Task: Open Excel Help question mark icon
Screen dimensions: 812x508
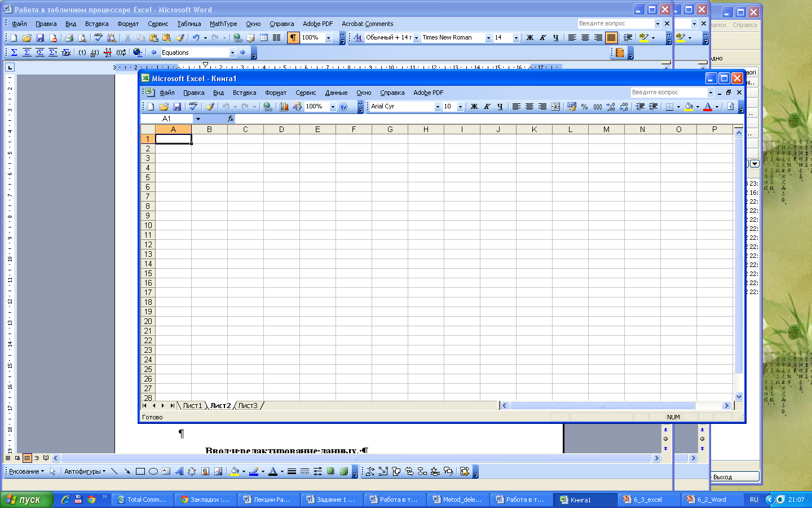Action: click(343, 107)
